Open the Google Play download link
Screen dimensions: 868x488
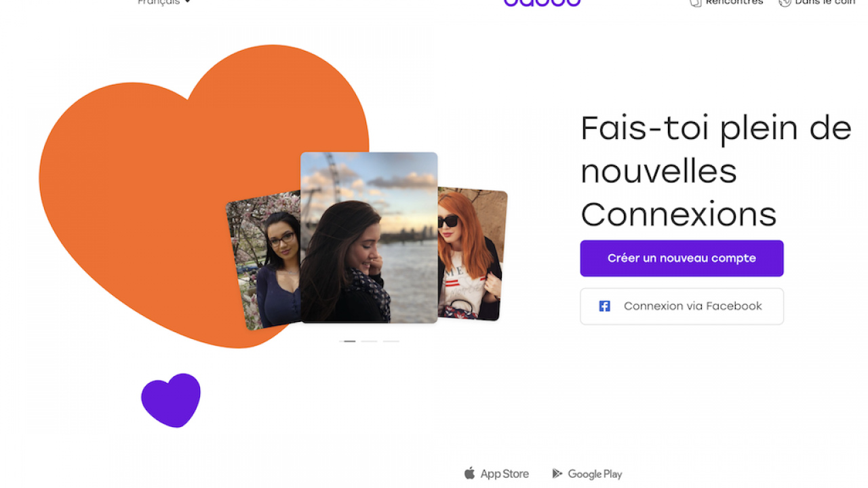click(x=587, y=474)
